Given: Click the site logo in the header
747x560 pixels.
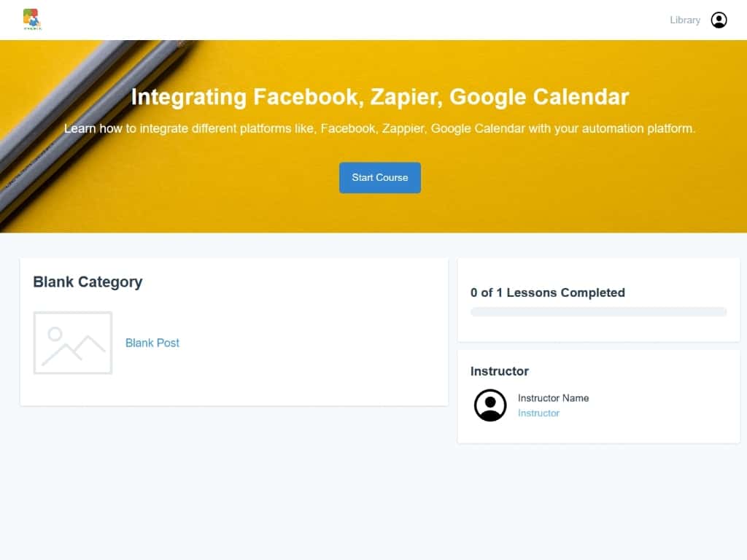Looking at the screenshot, I should 32,20.
